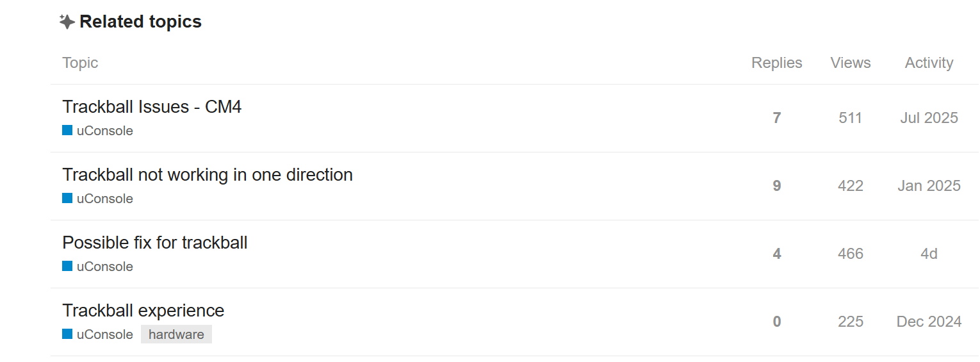The width and height of the screenshot is (980, 362).
Task: Click the '4d' activity timestamp
Action: (x=929, y=254)
